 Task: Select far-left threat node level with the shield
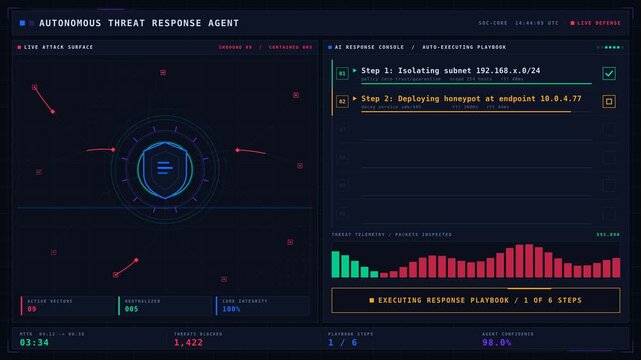[x=39, y=172]
